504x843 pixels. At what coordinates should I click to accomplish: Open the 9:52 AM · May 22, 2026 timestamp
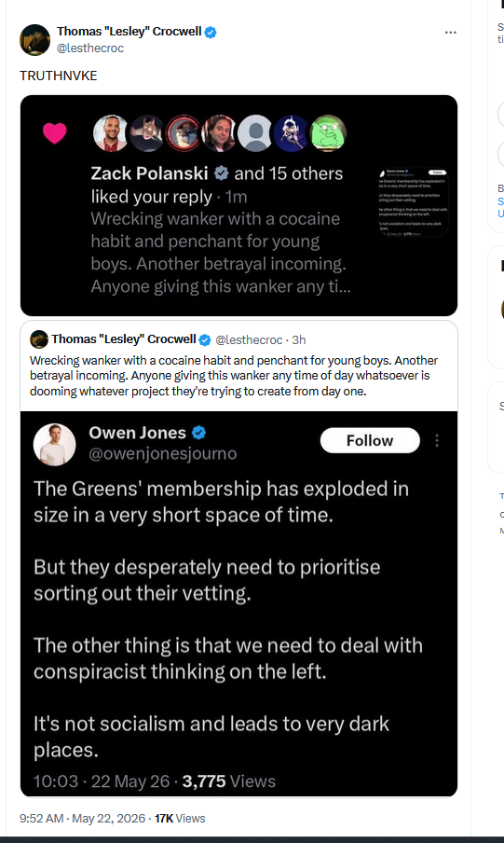tap(82, 818)
